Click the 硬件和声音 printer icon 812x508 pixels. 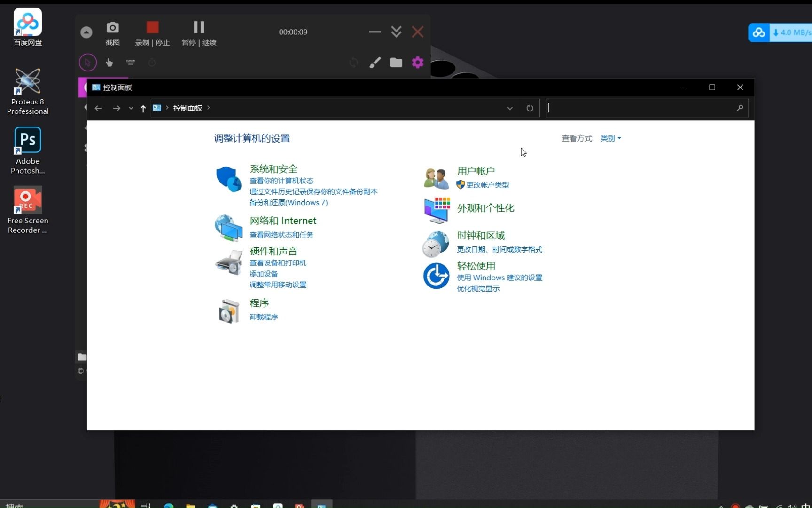[228, 262]
